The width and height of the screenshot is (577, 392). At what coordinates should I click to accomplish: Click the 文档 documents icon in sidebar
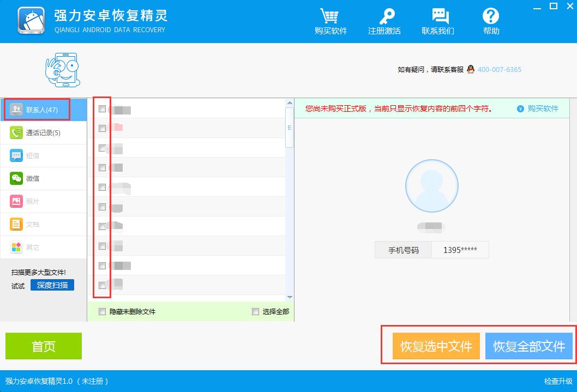[x=18, y=224]
